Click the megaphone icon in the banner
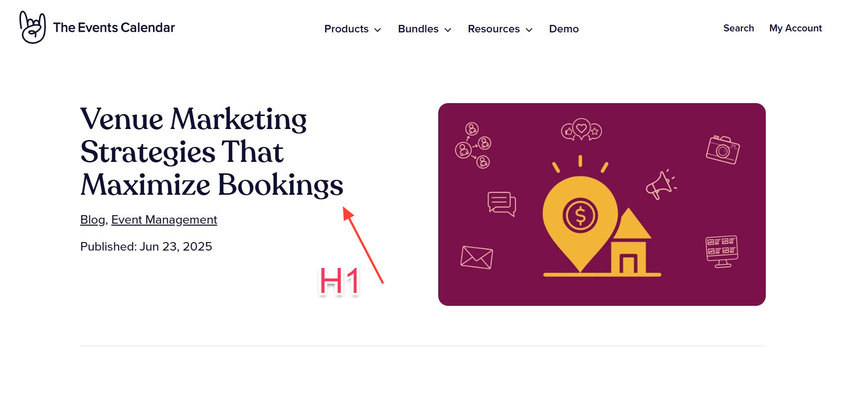Image resolution: width=868 pixels, height=395 pixels. click(661, 185)
